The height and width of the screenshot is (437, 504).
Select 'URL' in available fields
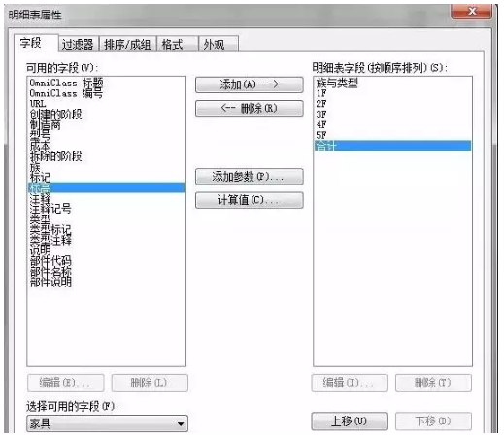click(106, 104)
